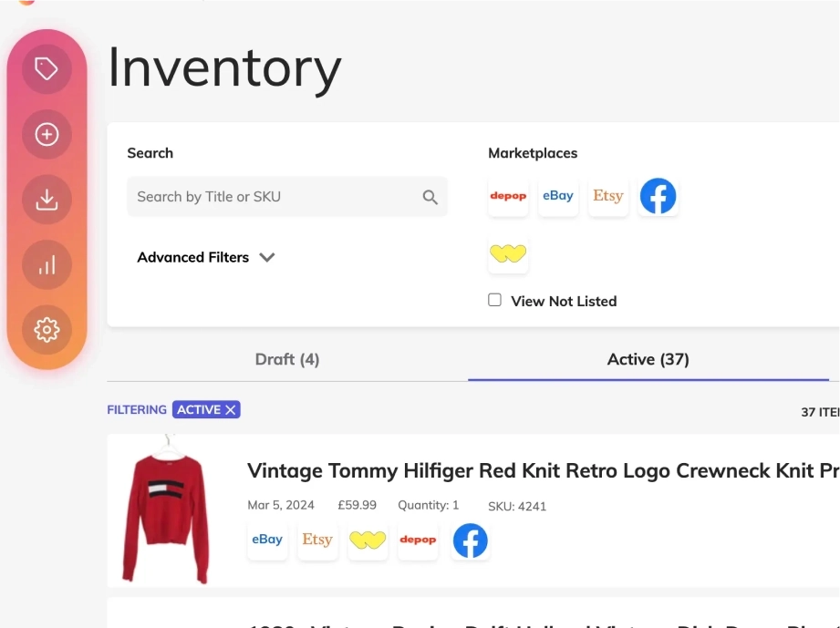The width and height of the screenshot is (840, 628).
Task: Click the SKU: 4241 text
Action: tap(517, 507)
